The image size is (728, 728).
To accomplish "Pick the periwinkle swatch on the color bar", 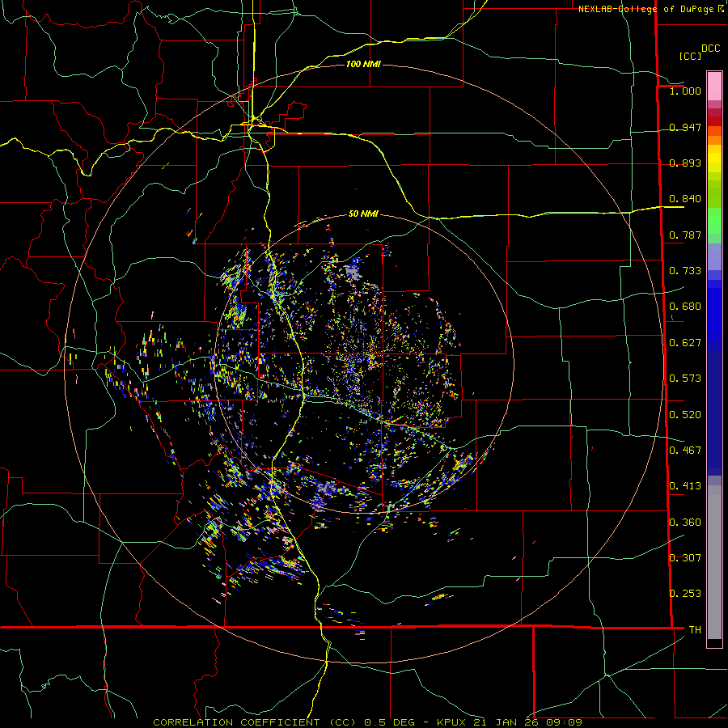I will (x=714, y=257).
